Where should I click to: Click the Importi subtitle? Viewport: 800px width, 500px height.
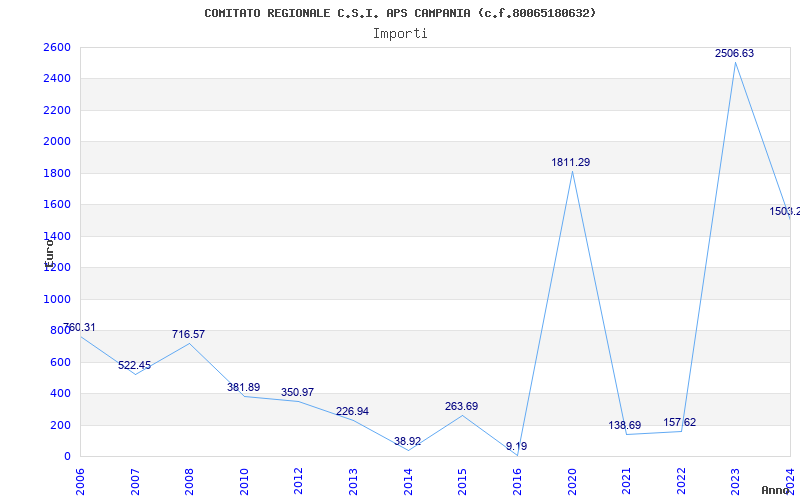pyautogui.click(x=400, y=33)
